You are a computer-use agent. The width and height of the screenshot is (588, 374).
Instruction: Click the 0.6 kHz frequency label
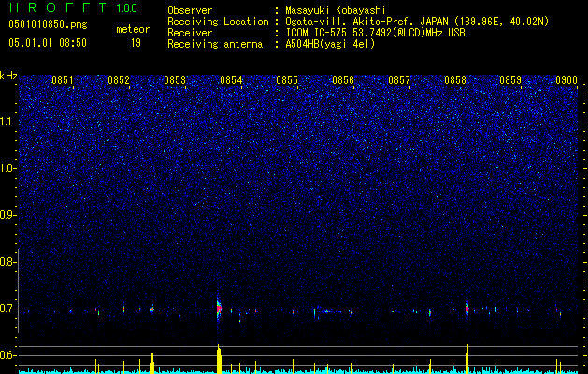point(7,355)
